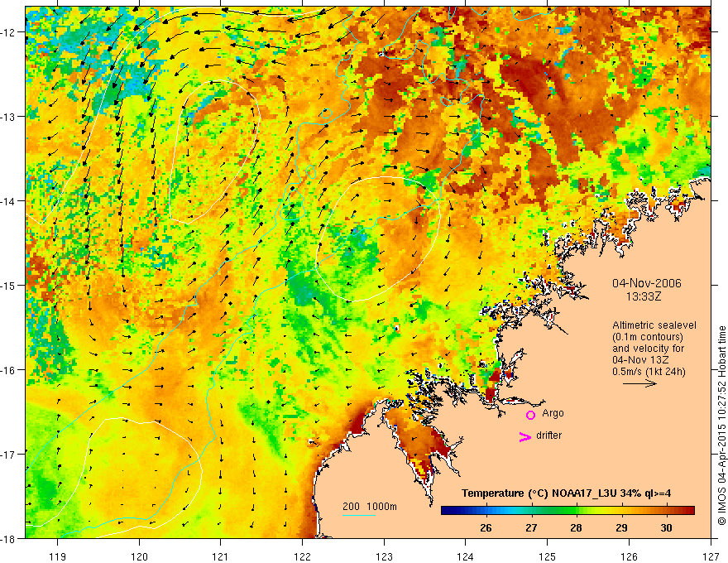This screenshot has height=563, width=728.
Task: Click the 'and velocity for' caption line
Action: tap(648, 349)
